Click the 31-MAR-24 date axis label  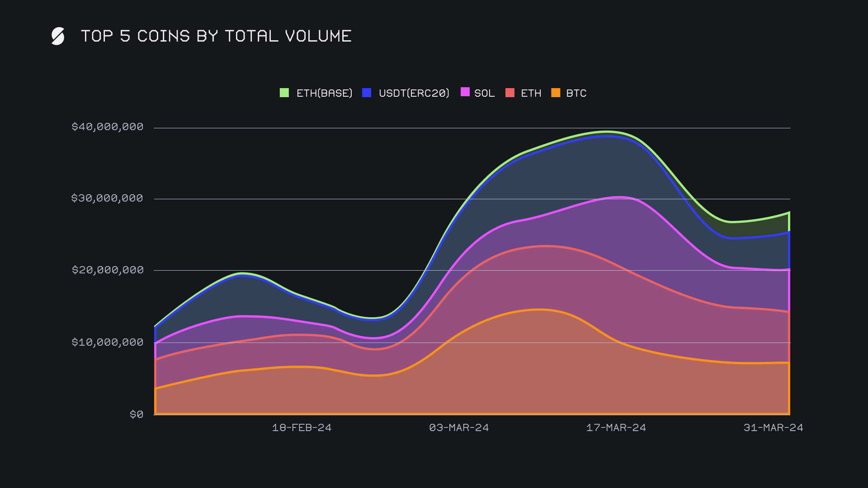point(773,427)
